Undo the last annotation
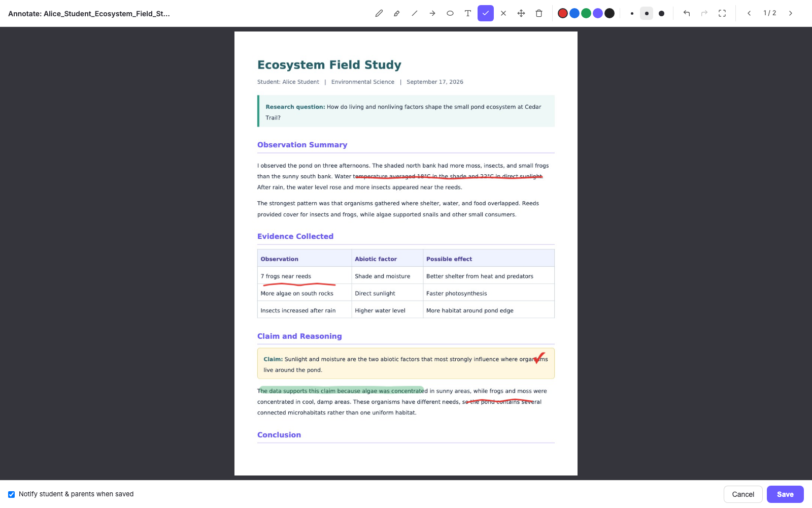This screenshot has width=812, height=508. (687, 13)
